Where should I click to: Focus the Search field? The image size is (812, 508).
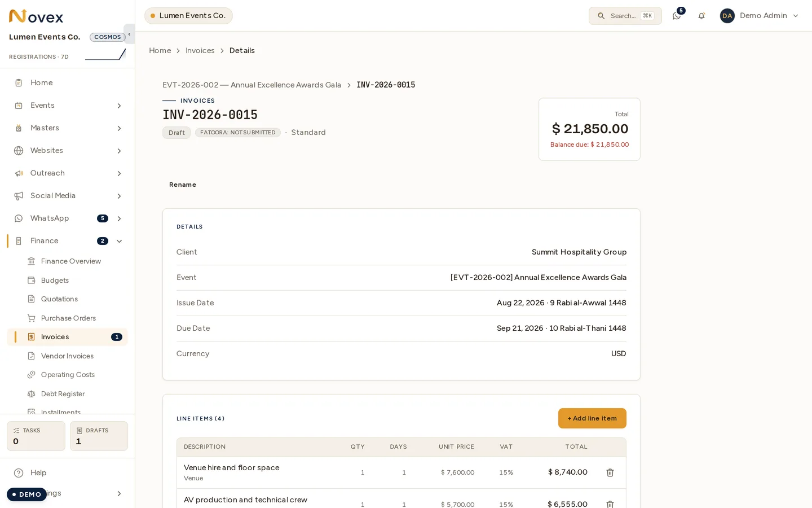click(x=625, y=16)
